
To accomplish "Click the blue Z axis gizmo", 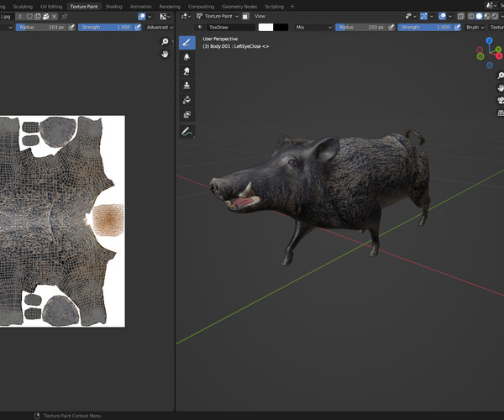I will (489, 40).
